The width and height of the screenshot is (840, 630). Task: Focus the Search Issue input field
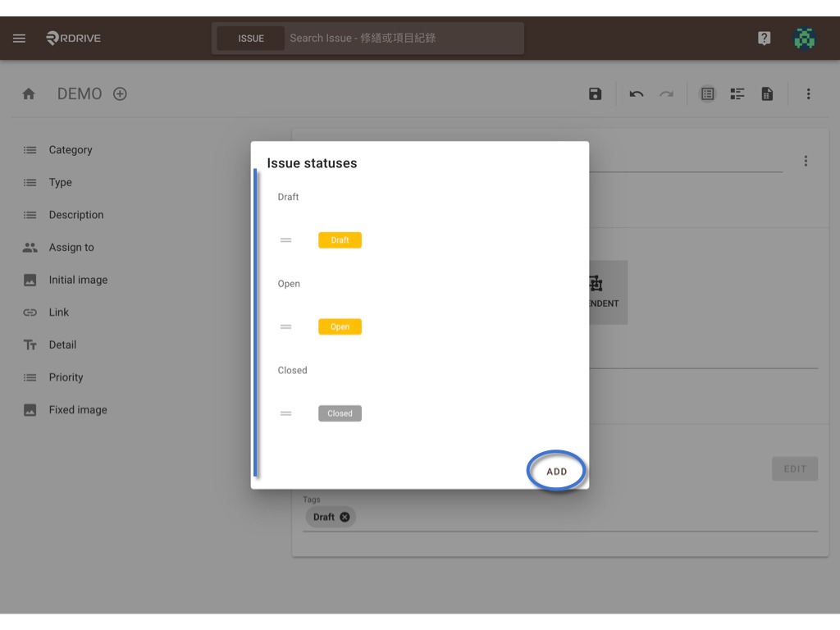tap(404, 39)
